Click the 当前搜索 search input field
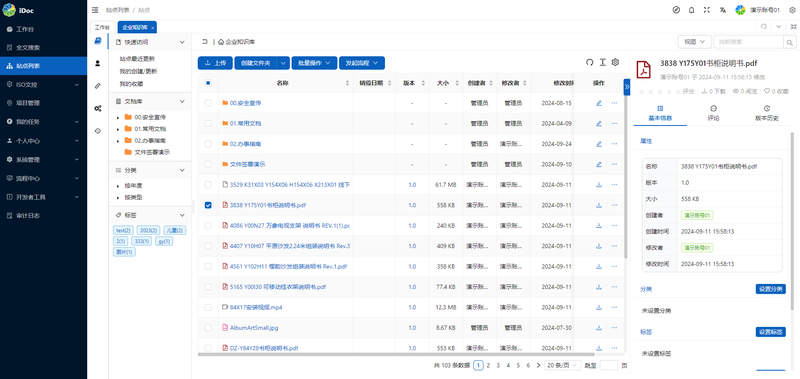 (748, 42)
